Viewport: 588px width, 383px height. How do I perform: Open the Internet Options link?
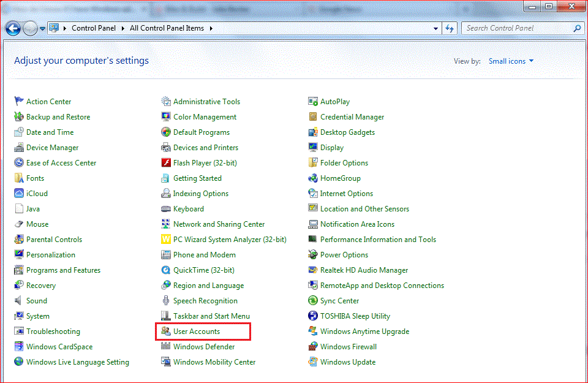tap(347, 193)
